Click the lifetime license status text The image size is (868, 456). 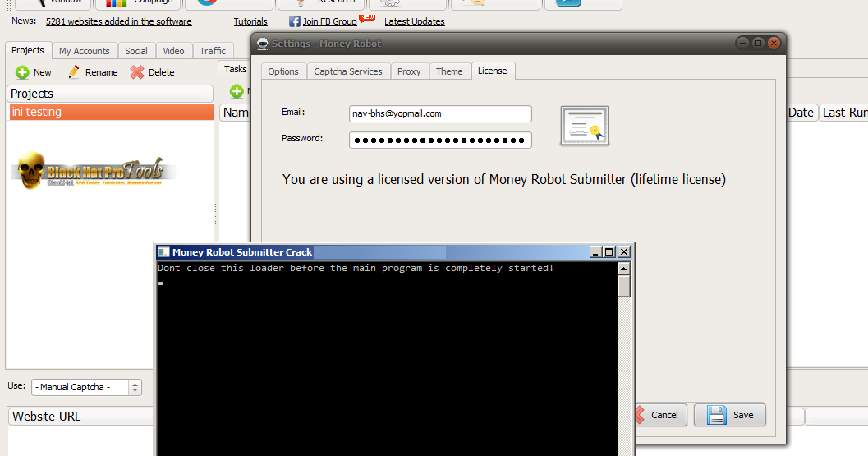tap(503, 179)
